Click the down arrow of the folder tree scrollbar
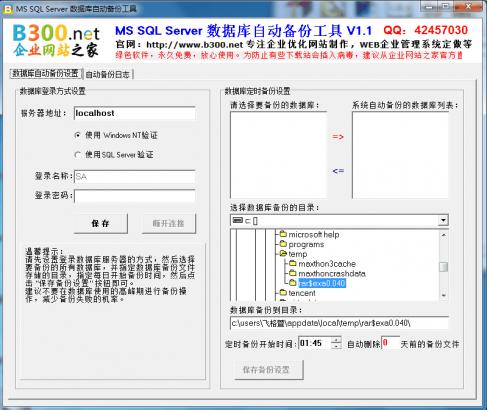Image resolution: width=487 pixels, height=410 pixels. [443, 295]
